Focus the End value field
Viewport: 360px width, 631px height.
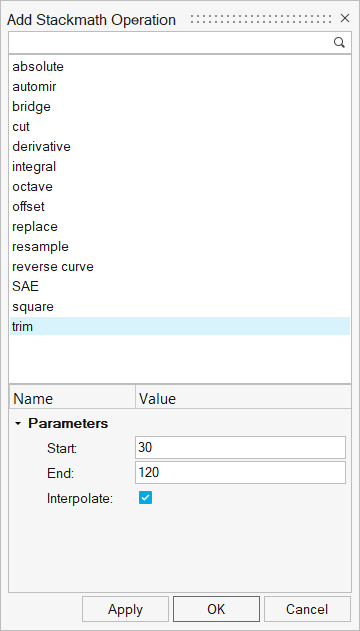(x=240, y=472)
